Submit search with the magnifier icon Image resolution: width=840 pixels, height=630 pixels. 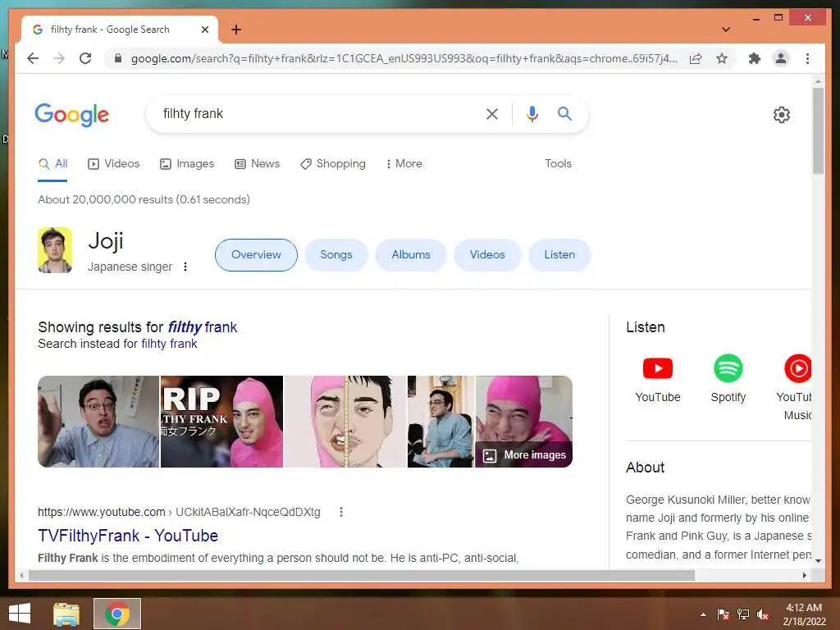(564, 113)
